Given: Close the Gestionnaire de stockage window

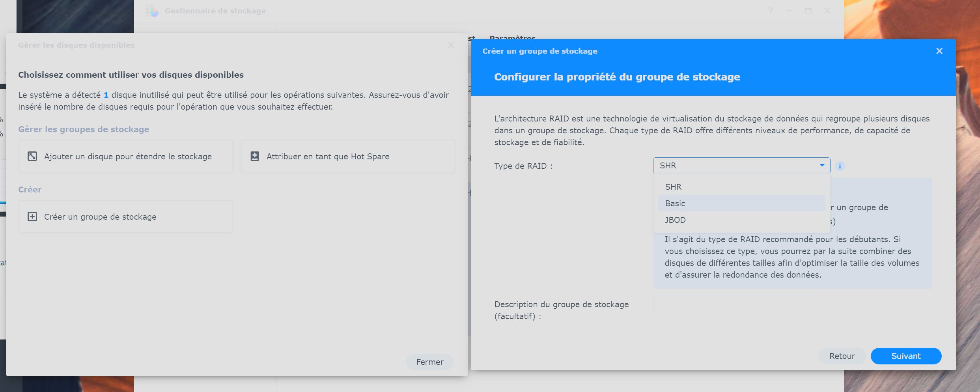Looking at the screenshot, I should (827, 11).
